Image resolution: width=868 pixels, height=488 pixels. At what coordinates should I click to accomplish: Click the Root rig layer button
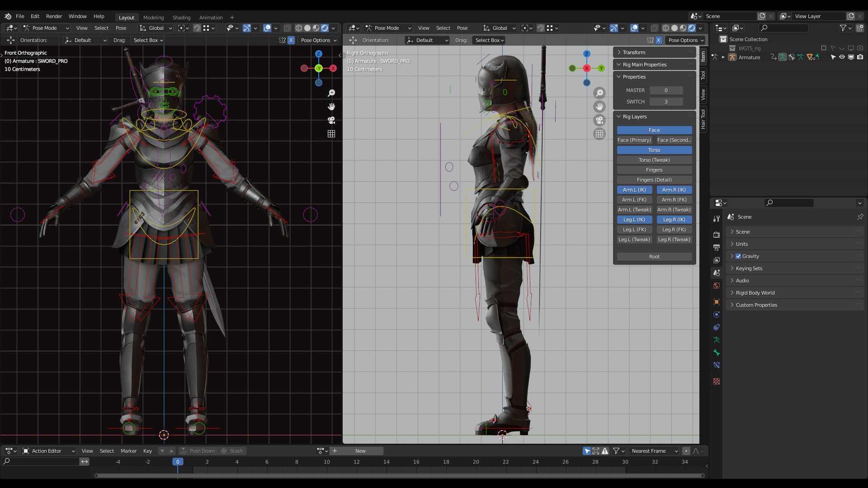pyautogui.click(x=654, y=257)
